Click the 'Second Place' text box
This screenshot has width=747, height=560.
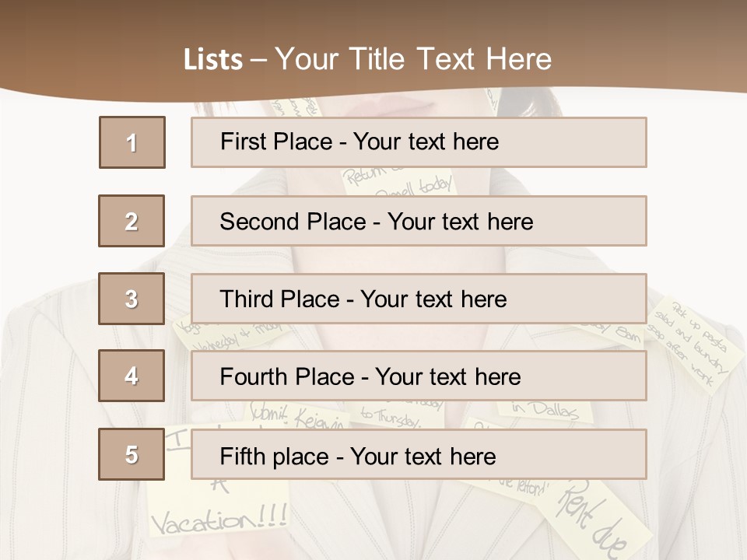click(x=419, y=221)
